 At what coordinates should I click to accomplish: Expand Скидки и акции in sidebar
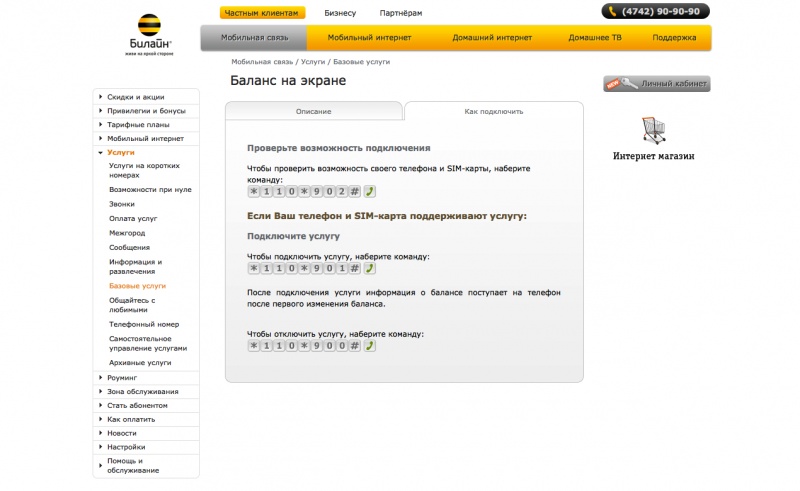(x=135, y=97)
